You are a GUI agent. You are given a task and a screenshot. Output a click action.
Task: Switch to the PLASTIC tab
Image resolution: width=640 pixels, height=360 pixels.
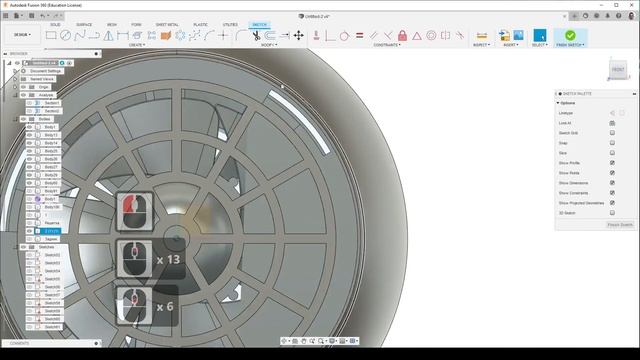click(x=200, y=24)
